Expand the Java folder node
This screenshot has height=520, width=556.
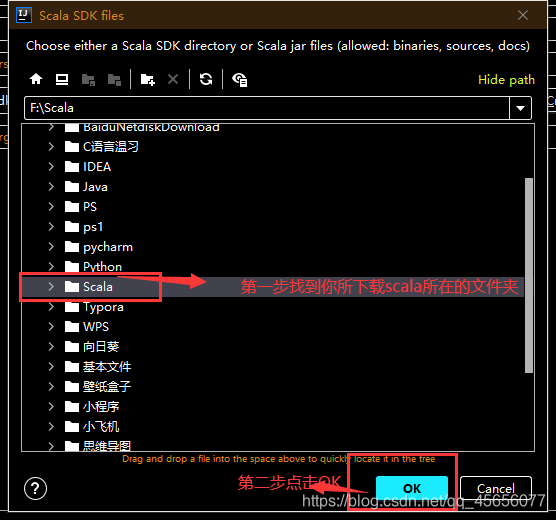tap(51, 187)
